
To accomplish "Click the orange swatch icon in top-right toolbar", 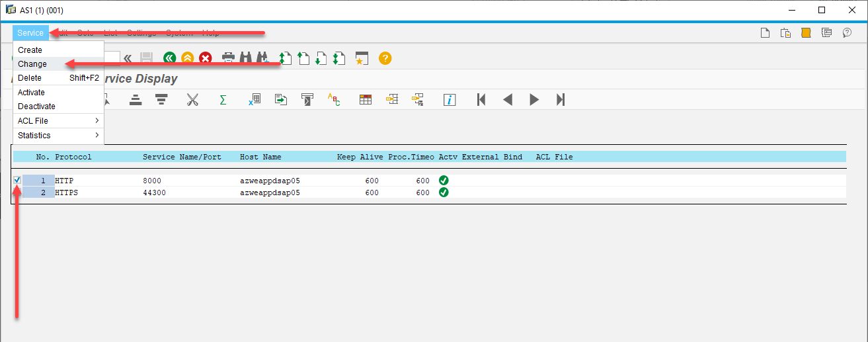I will click(806, 33).
